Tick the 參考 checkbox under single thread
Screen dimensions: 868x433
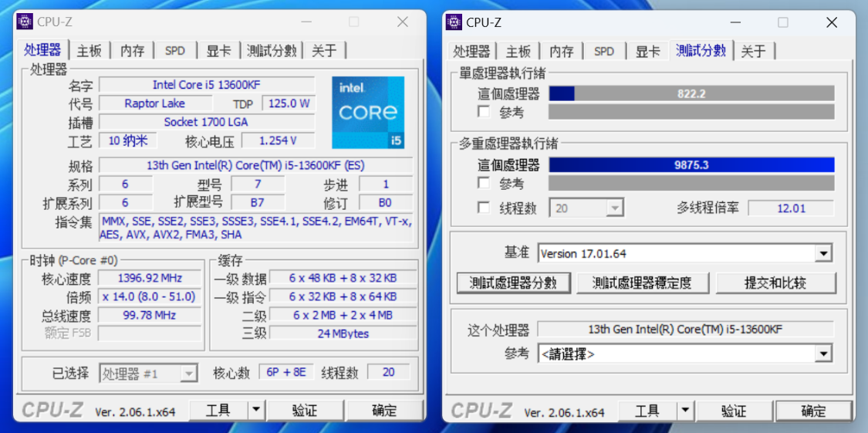(484, 112)
